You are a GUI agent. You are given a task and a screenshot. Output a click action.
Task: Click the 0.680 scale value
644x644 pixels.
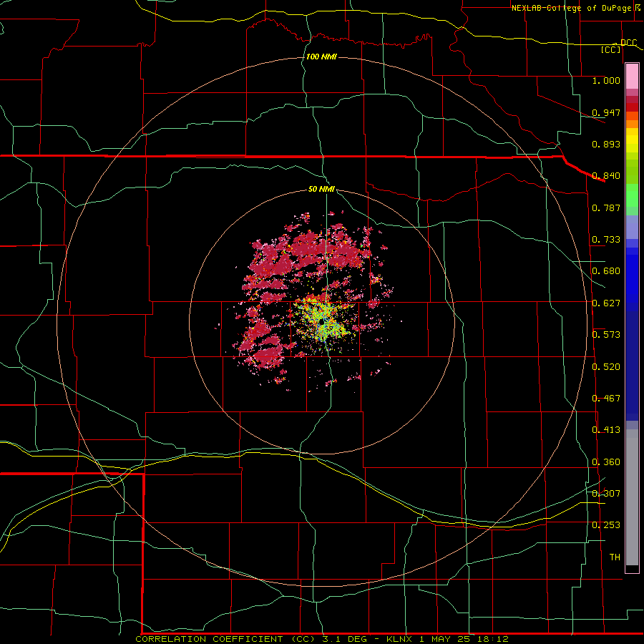(606, 271)
